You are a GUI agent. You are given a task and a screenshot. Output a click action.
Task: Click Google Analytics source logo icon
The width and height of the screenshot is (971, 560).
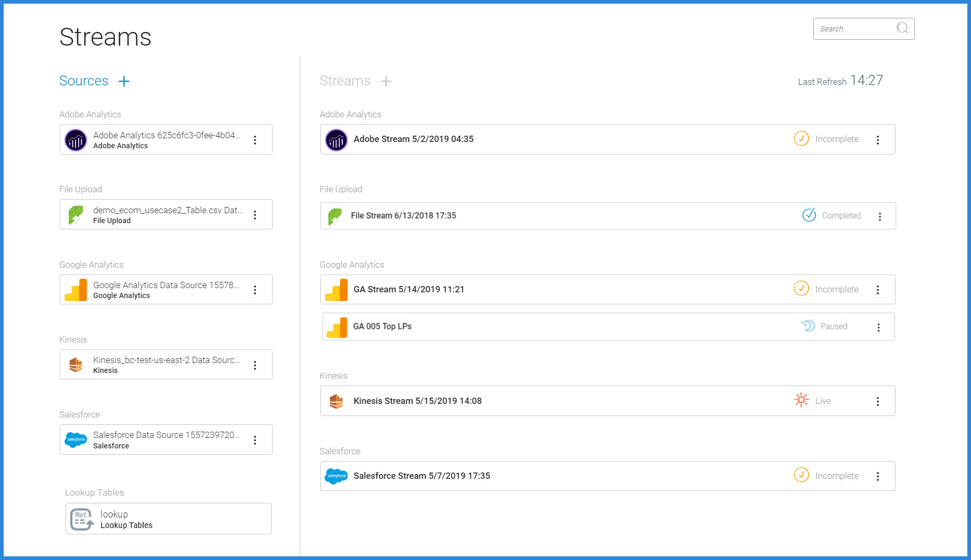click(x=76, y=290)
